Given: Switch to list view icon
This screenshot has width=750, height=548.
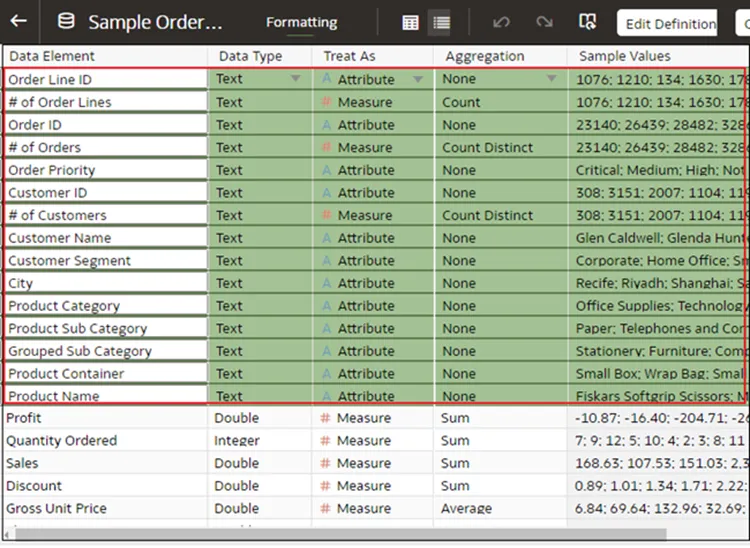Looking at the screenshot, I should pyautogui.click(x=441, y=22).
